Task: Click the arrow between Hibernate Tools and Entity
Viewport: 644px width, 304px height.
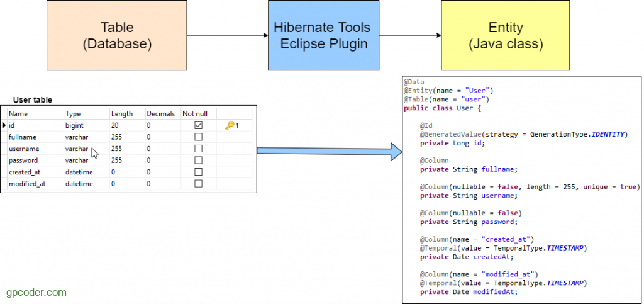Action: click(409, 35)
